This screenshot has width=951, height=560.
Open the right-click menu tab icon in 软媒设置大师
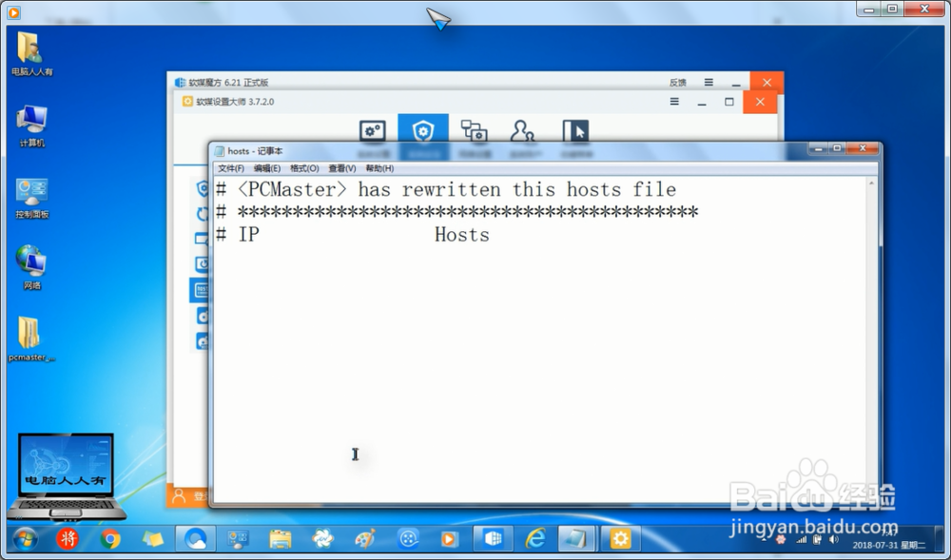[x=575, y=131]
